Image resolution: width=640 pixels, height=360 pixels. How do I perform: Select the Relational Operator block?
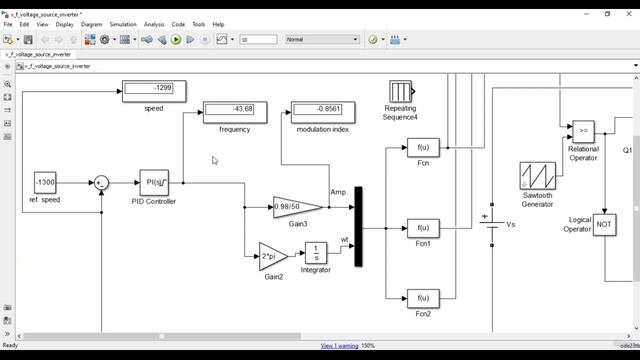click(x=583, y=131)
